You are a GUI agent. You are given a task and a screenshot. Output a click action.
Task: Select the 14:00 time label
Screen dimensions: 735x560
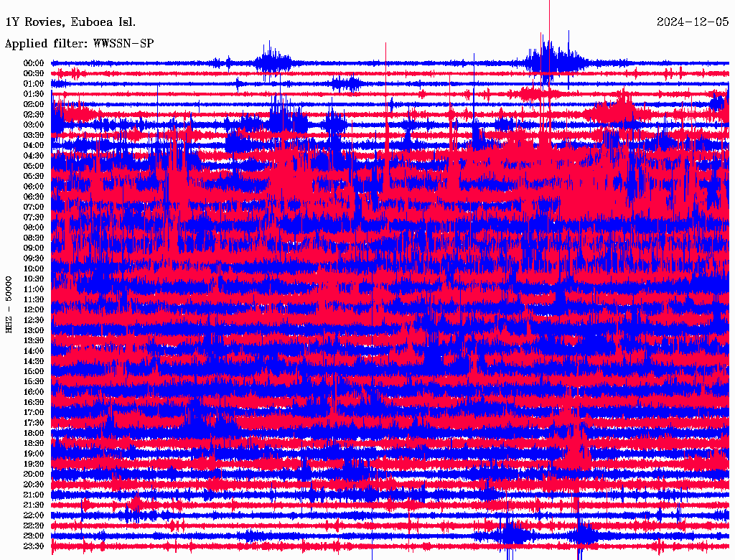coord(34,351)
